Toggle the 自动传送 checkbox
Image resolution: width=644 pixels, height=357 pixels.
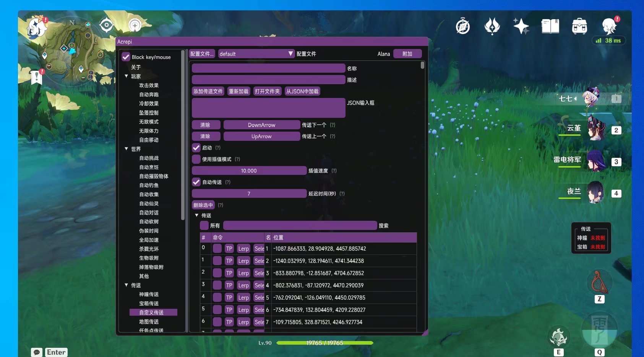(x=196, y=182)
